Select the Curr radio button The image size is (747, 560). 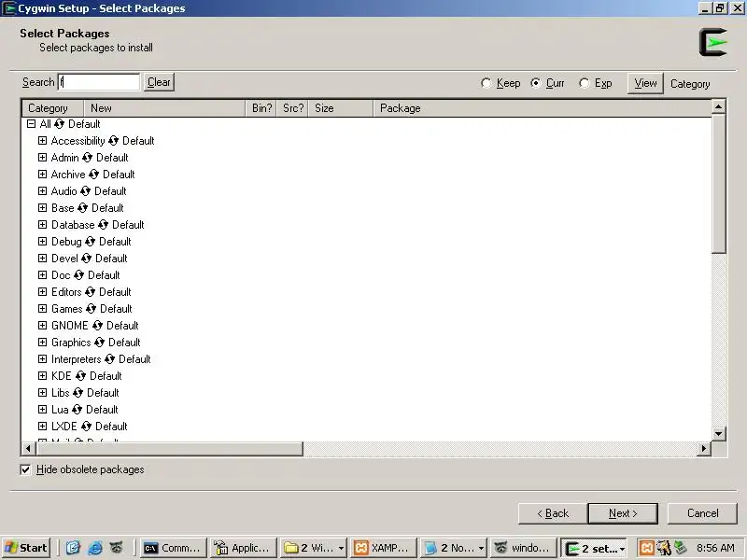(x=536, y=83)
